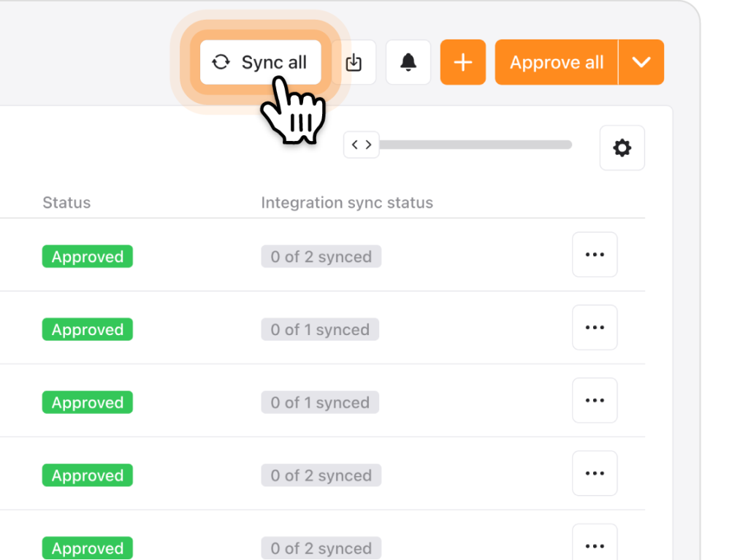Viewport: 748px width, 560px height.
Task: Open table settings gear icon
Action: tap(622, 148)
